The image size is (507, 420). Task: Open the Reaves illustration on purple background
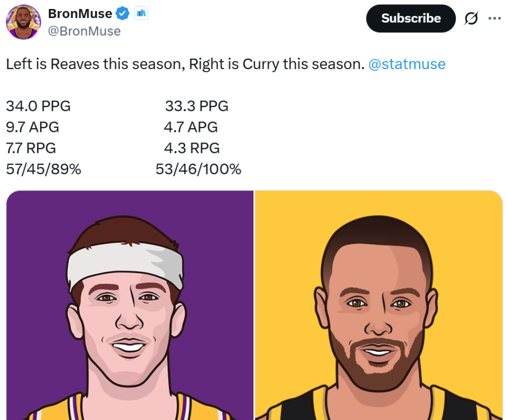pyautogui.click(x=130, y=305)
